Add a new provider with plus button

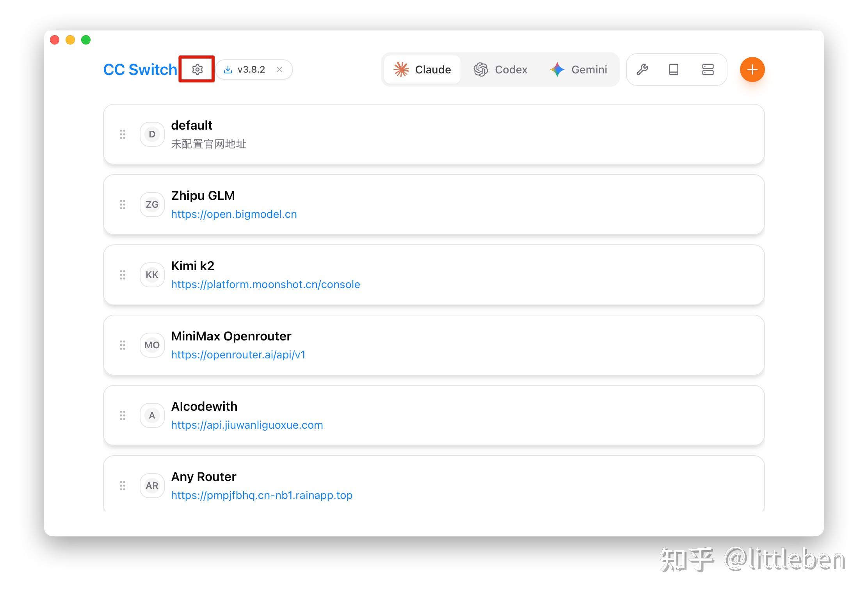coord(752,69)
